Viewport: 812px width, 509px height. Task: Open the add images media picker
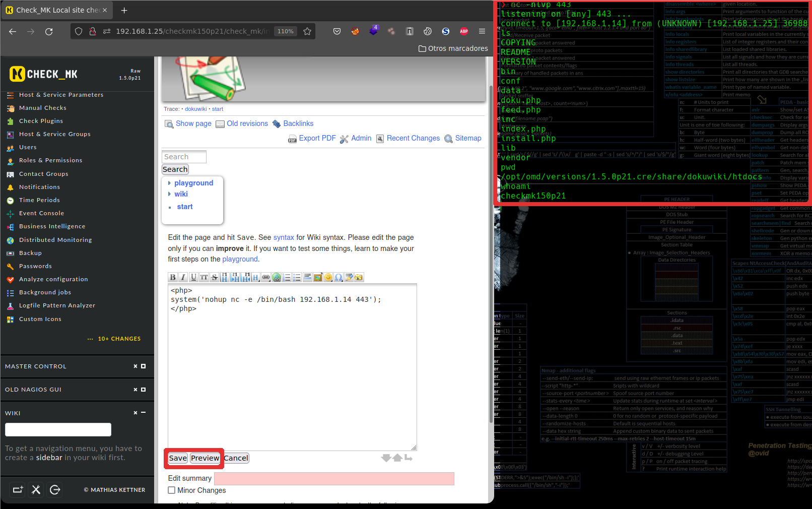click(318, 277)
